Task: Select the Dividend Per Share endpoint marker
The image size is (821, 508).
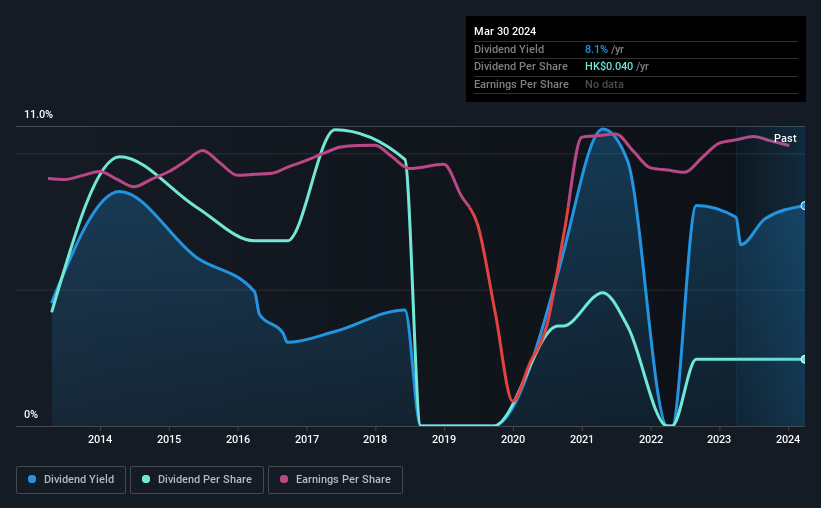Action: tap(804, 359)
